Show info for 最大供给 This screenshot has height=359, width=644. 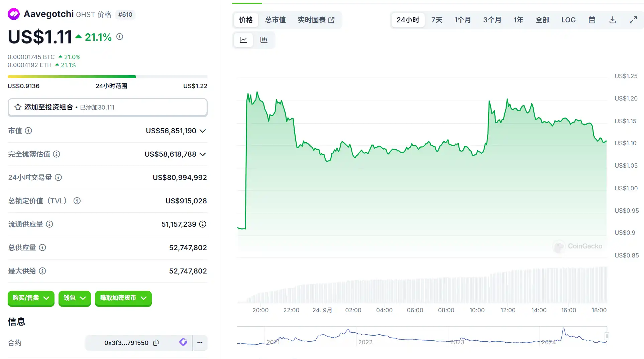42,271
